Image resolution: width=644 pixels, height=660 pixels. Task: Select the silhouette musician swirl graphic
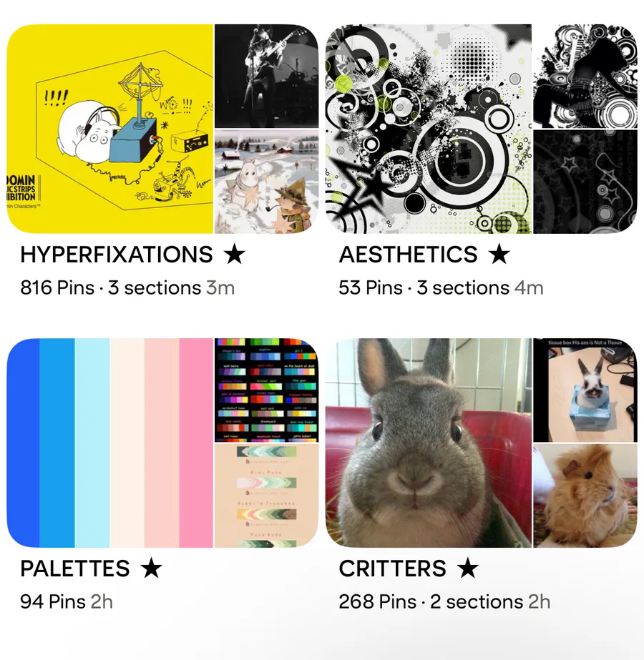point(585,77)
